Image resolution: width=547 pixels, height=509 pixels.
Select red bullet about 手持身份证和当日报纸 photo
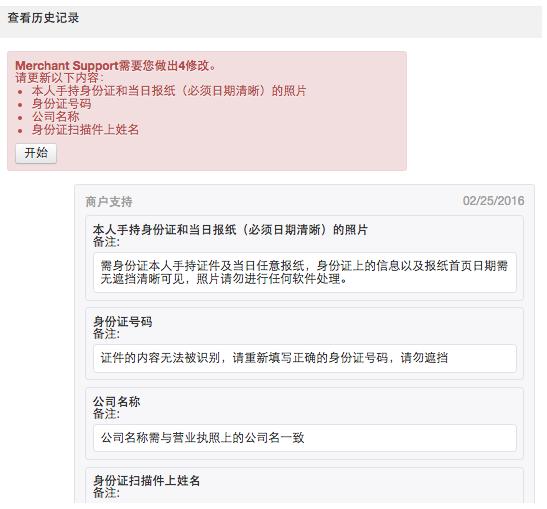click(x=169, y=91)
